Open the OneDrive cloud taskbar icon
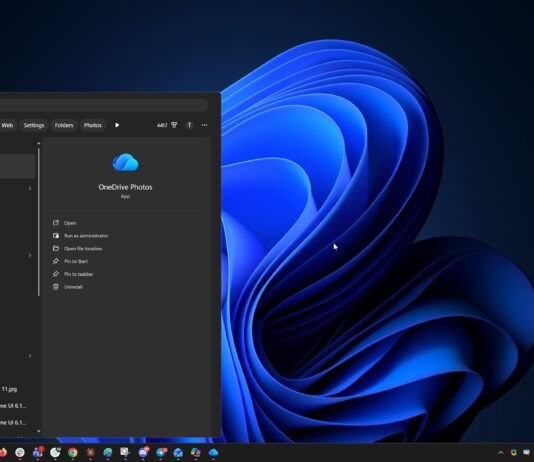Screen dimensions: 534x462 pyautogui.click(x=213, y=452)
